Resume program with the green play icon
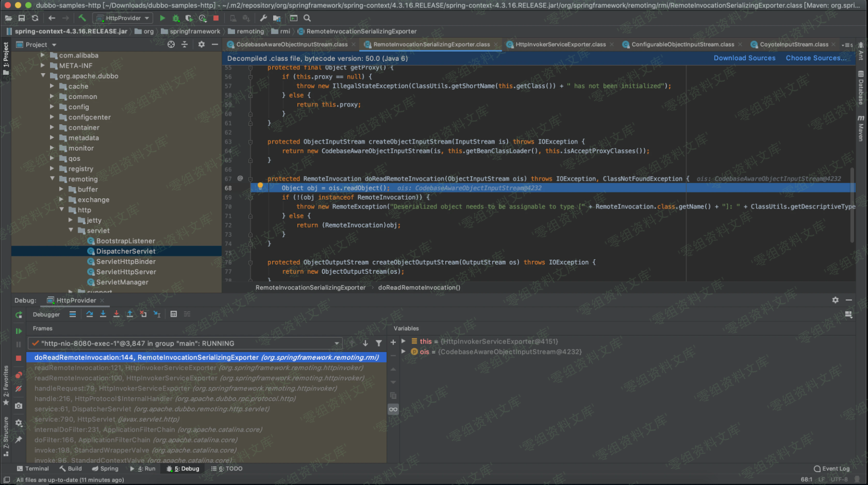This screenshot has width=868, height=485. tap(19, 331)
